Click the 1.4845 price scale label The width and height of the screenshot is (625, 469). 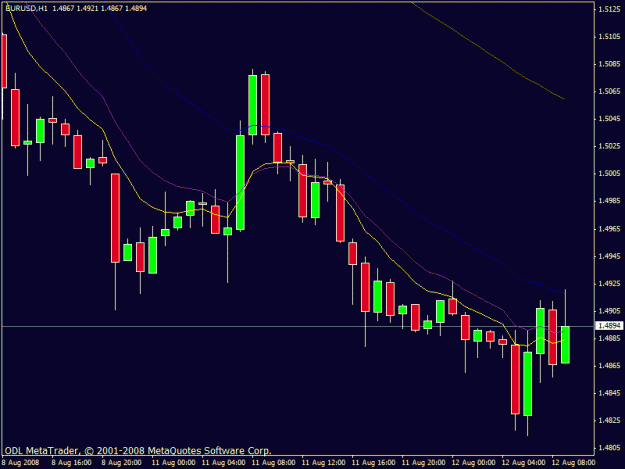click(x=609, y=393)
